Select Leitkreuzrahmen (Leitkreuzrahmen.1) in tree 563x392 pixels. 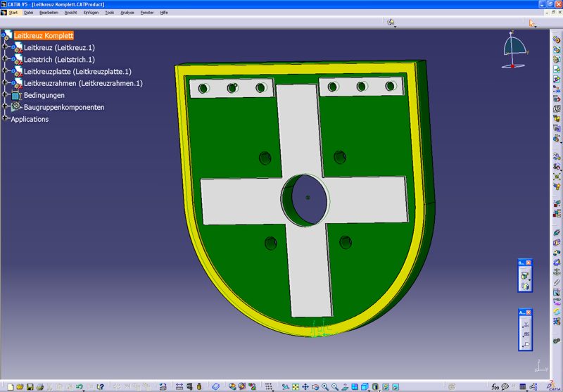(x=83, y=83)
